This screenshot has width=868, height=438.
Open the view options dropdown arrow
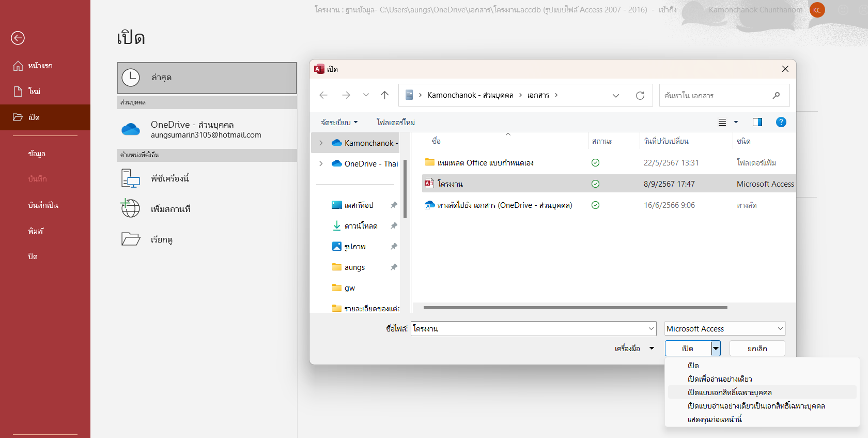coord(736,123)
